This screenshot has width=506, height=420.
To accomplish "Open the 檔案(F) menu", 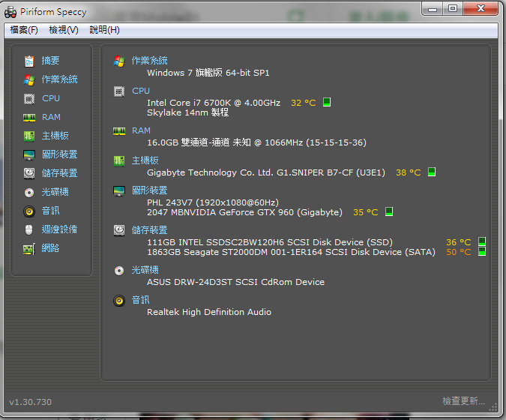I will (x=24, y=30).
